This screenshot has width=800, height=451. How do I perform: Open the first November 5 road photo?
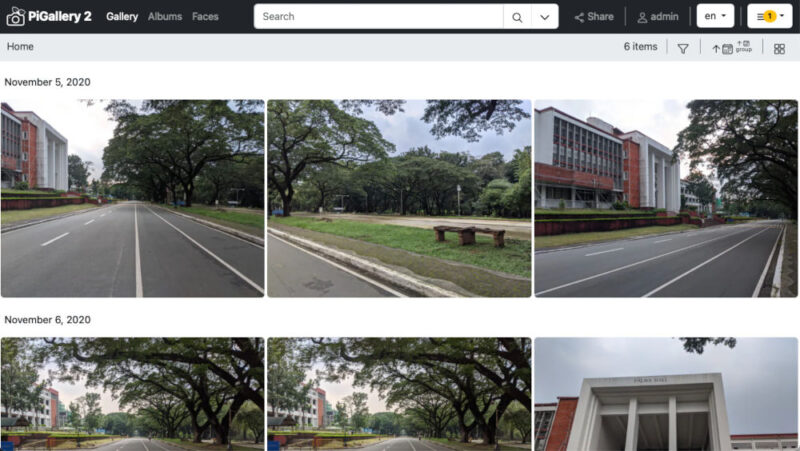click(x=132, y=198)
